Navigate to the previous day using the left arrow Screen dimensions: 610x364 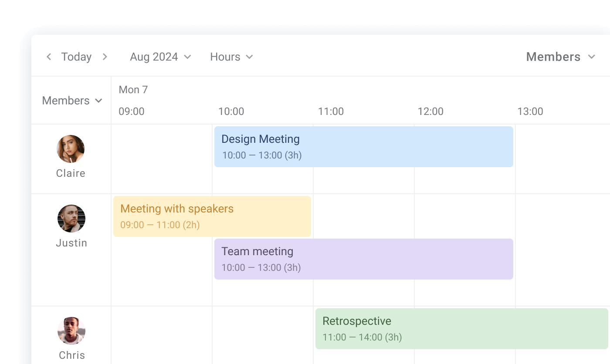[x=48, y=57]
